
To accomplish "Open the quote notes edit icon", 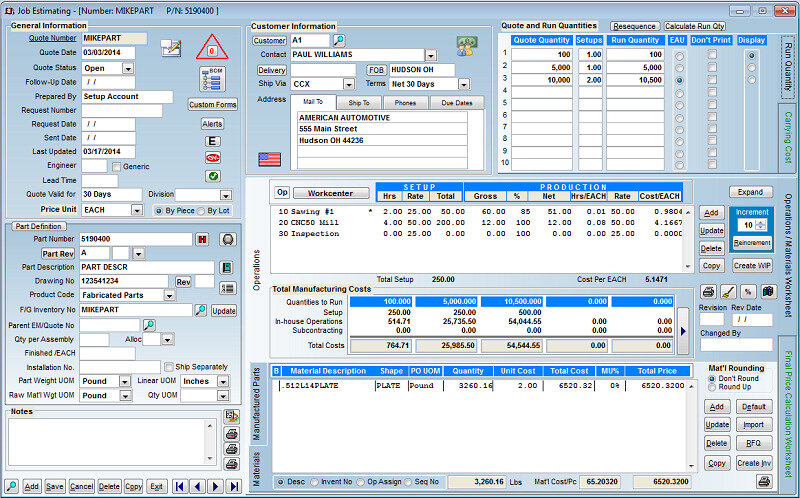I will pos(170,47).
